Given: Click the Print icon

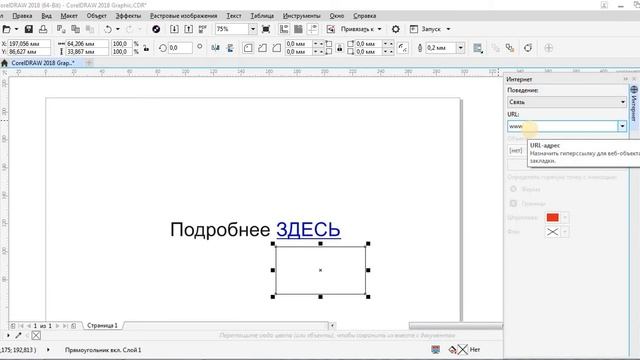Looking at the screenshot, I should 43,29.
